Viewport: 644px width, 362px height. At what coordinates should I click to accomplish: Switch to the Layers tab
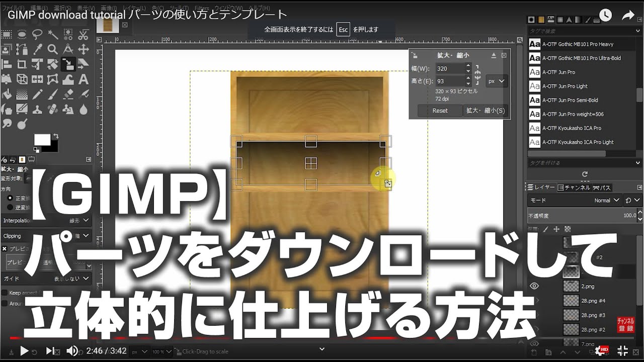coord(540,188)
